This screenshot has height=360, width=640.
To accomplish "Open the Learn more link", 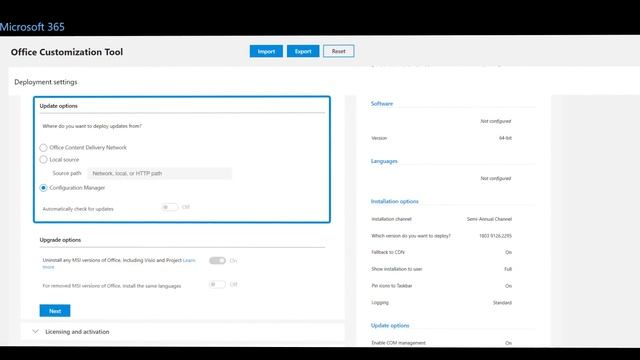I will point(189,260).
